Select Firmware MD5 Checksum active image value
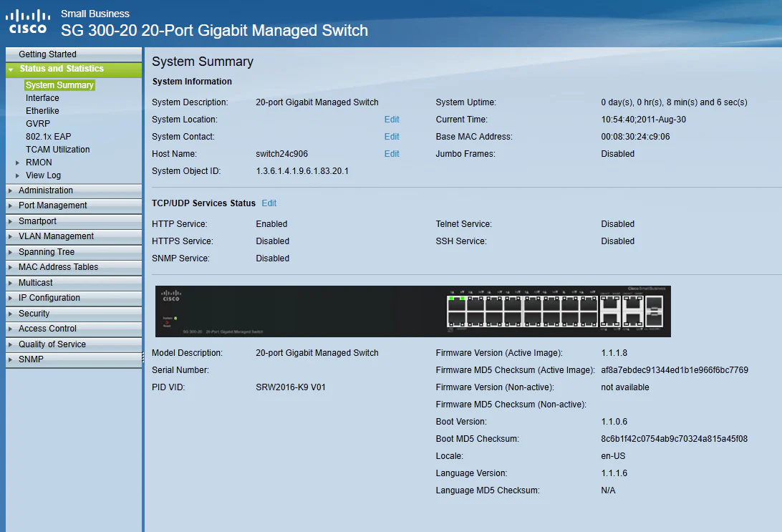 675,370
